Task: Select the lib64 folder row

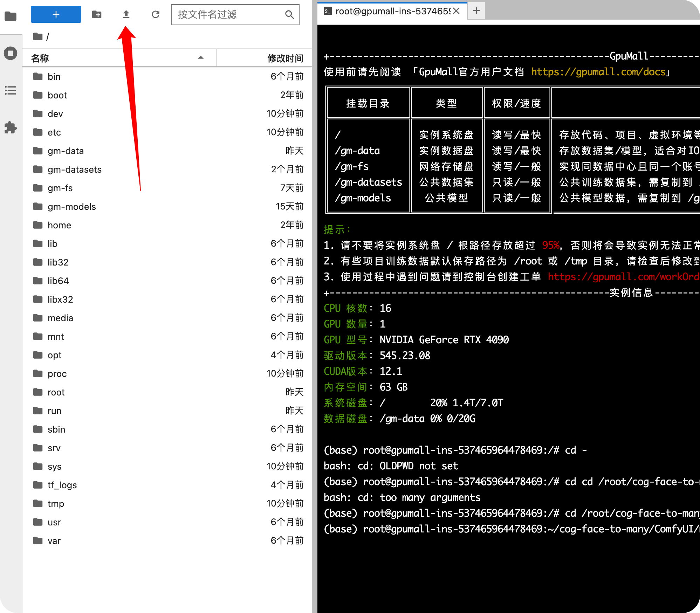Action: coord(167,281)
